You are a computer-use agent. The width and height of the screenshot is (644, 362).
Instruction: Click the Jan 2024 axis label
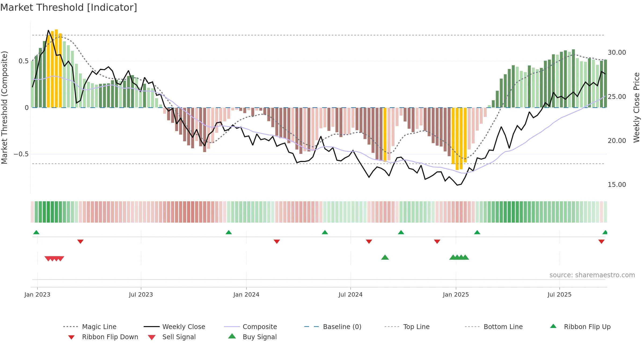click(246, 294)
